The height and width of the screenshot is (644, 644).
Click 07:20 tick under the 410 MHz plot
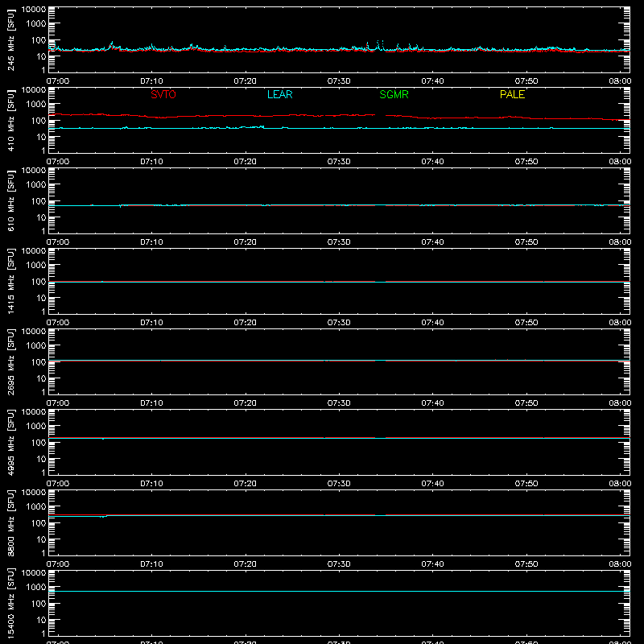click(x=246, y=162)
